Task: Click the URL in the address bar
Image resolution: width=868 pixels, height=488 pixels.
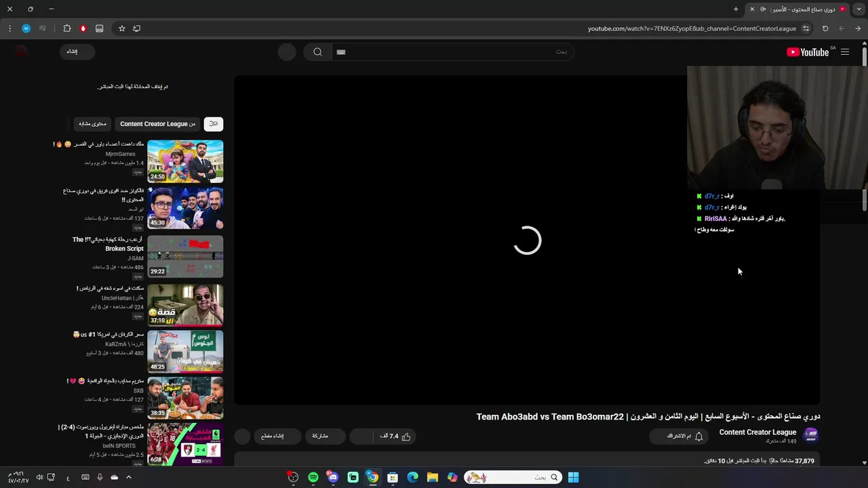Action: (692, 28)
